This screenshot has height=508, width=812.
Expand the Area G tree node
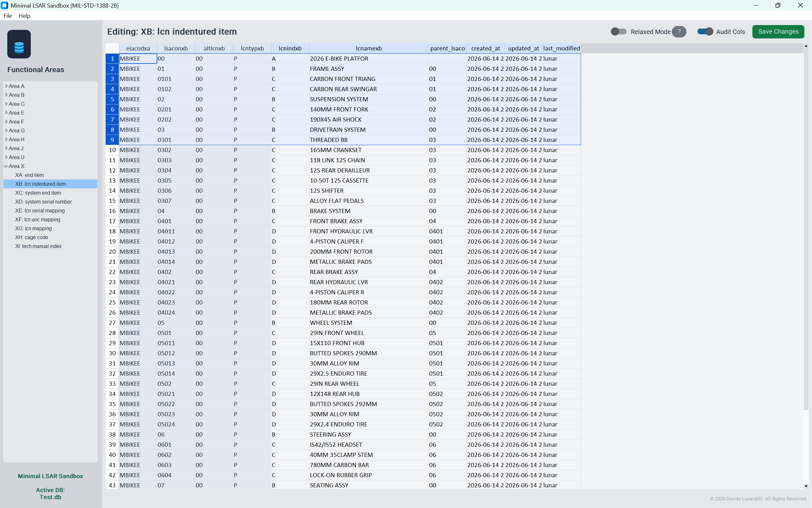(6, 130)
